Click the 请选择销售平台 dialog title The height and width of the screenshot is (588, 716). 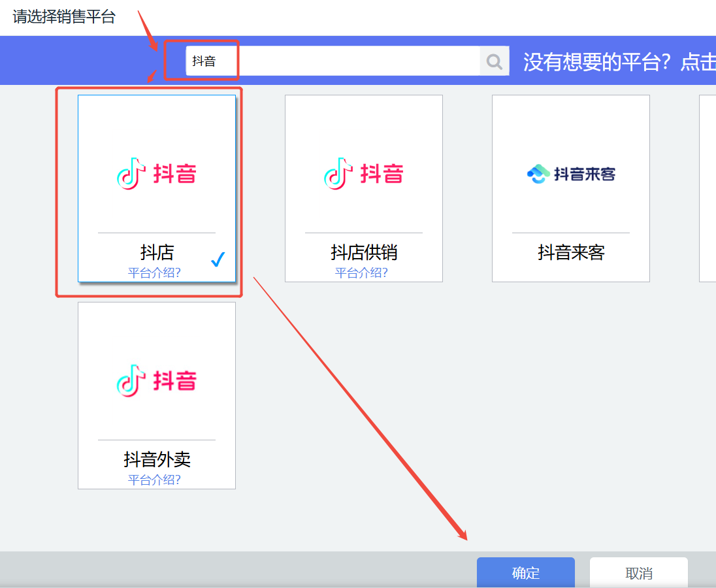[x=65, y=17]
